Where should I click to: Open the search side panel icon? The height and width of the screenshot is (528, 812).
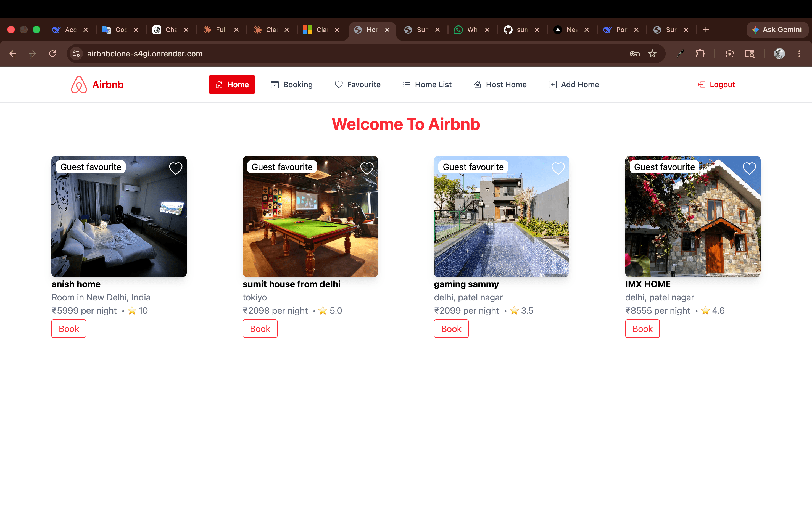[x=750, y=54]
